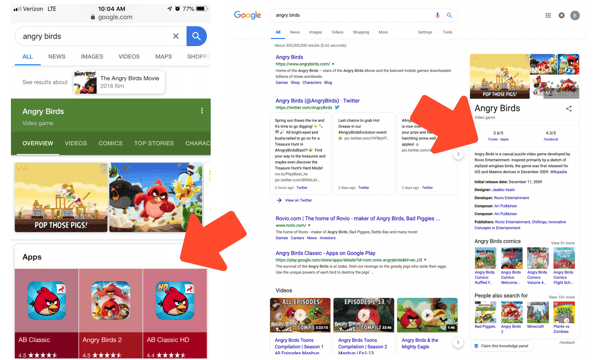Click the share icon in knowledge panel

tap(569, 109)
